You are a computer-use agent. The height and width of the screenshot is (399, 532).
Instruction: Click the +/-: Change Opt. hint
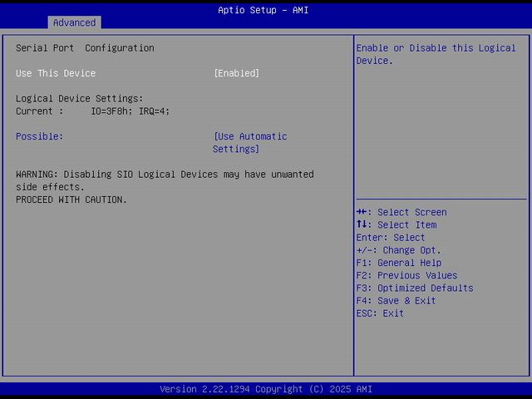coord(399,250)
